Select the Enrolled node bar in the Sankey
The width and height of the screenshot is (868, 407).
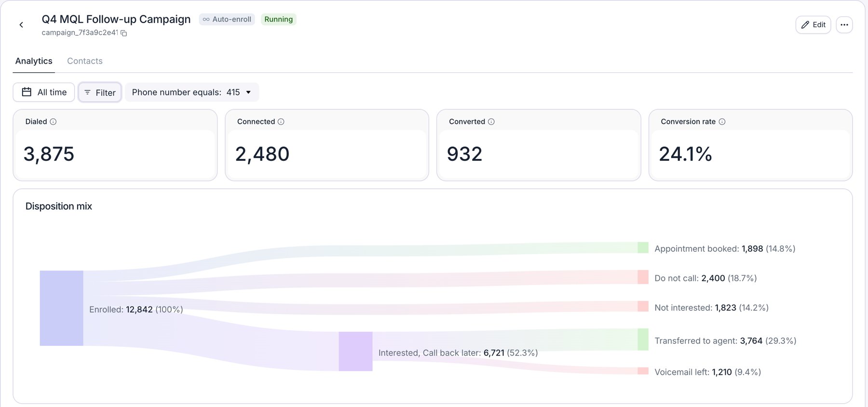[x=61, y=308]
